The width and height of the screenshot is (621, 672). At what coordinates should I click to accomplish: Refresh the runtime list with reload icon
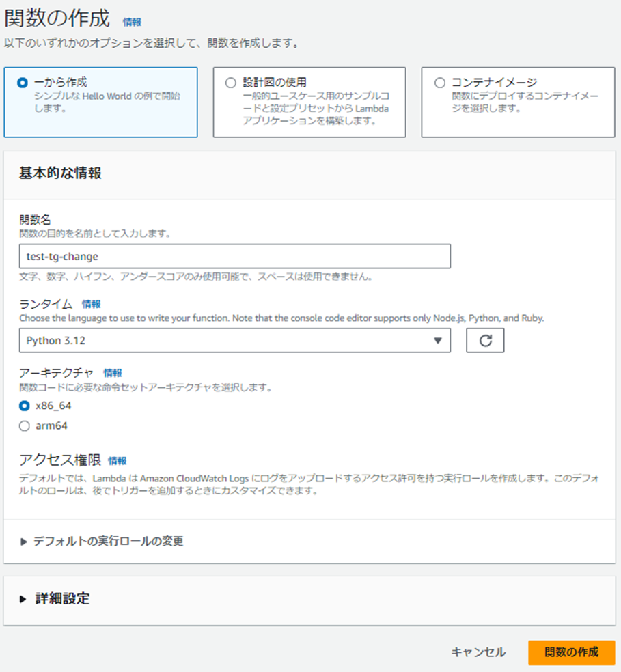click(x=485, y=341)
